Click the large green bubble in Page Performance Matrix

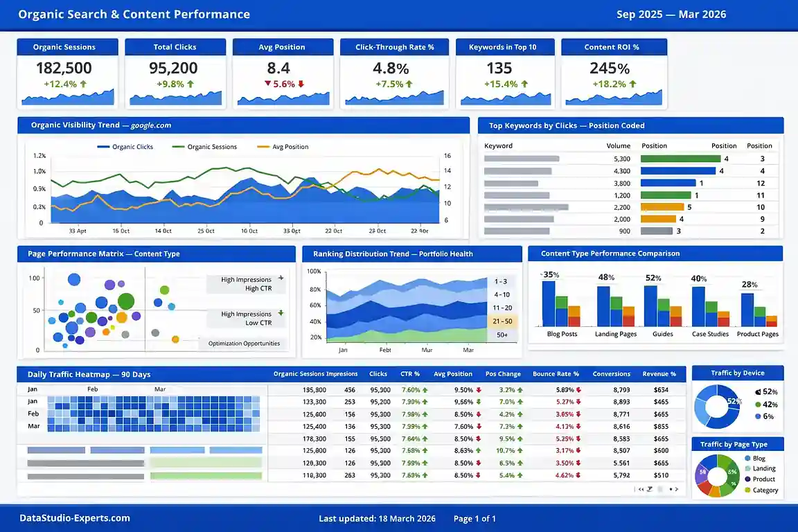[125, 301]
